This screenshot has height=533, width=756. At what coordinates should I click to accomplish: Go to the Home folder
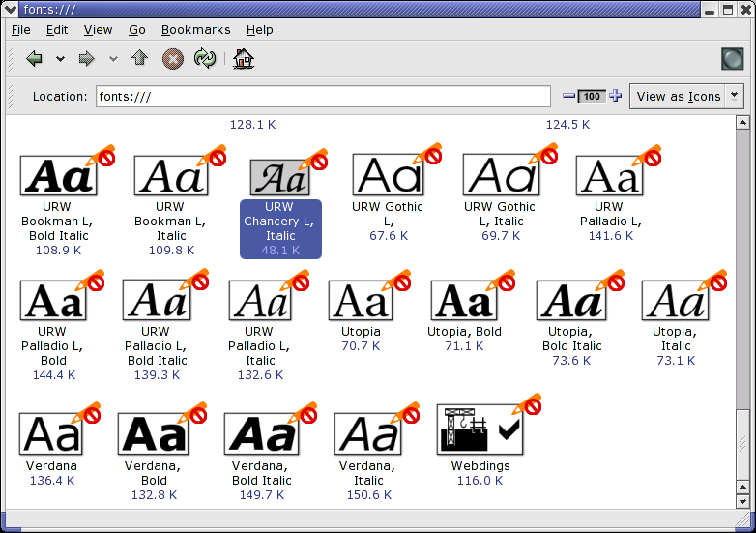[244, 59]
